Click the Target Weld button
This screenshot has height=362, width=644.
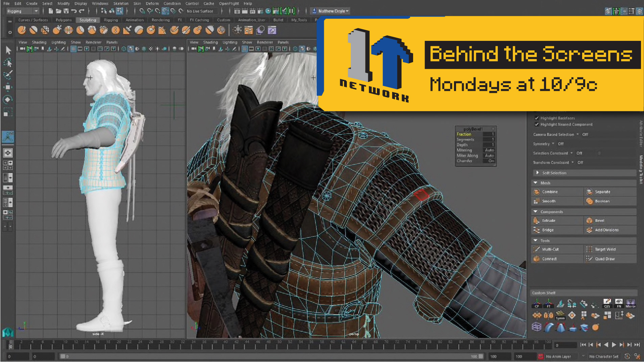pyautogui.click(x=610, y=249)
